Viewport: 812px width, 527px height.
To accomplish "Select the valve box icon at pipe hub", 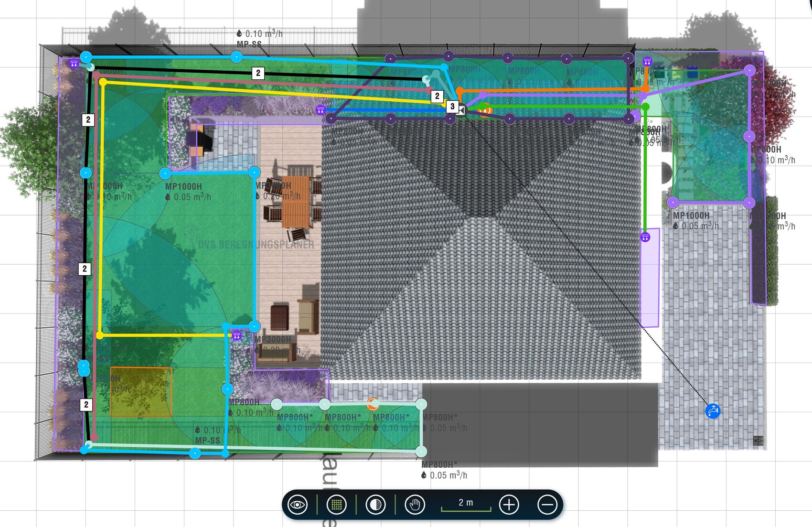I will coord(461,110).
